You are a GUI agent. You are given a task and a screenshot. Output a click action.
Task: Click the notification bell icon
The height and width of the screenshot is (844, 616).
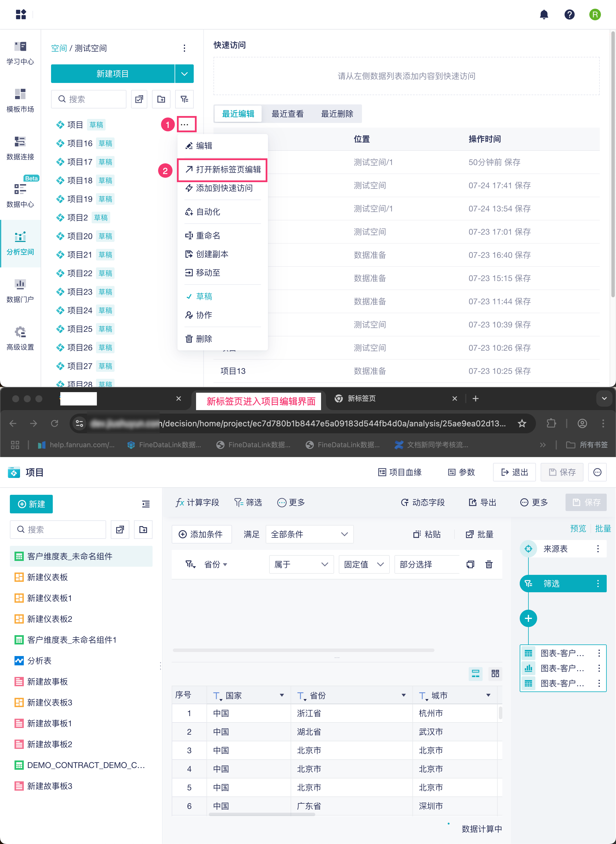(x=544, y=15)
